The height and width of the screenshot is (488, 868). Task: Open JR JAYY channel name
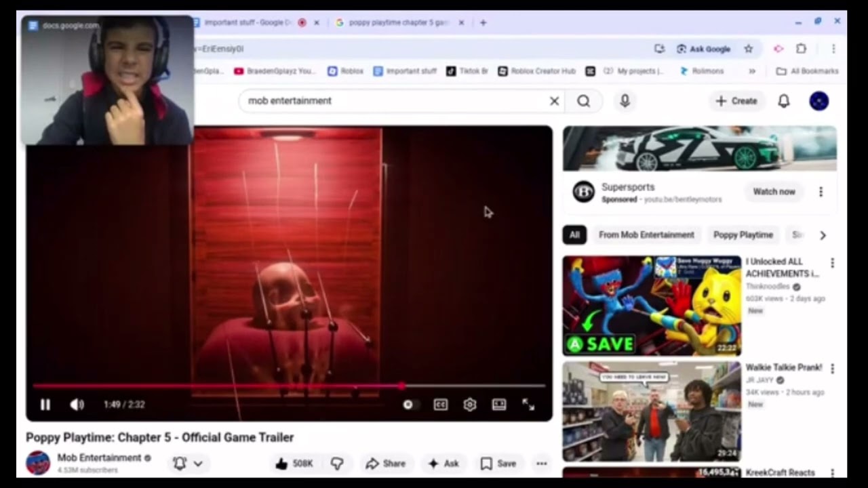[760, 380]
